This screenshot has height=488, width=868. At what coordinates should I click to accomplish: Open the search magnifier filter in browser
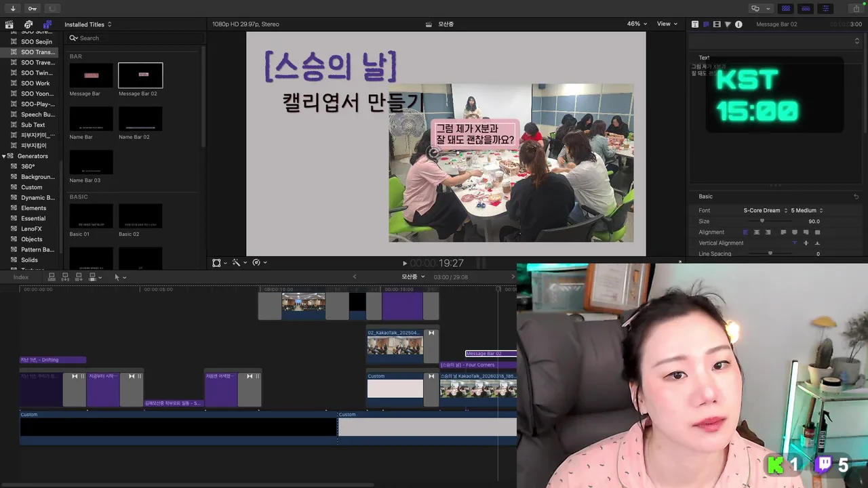(74, 38)
